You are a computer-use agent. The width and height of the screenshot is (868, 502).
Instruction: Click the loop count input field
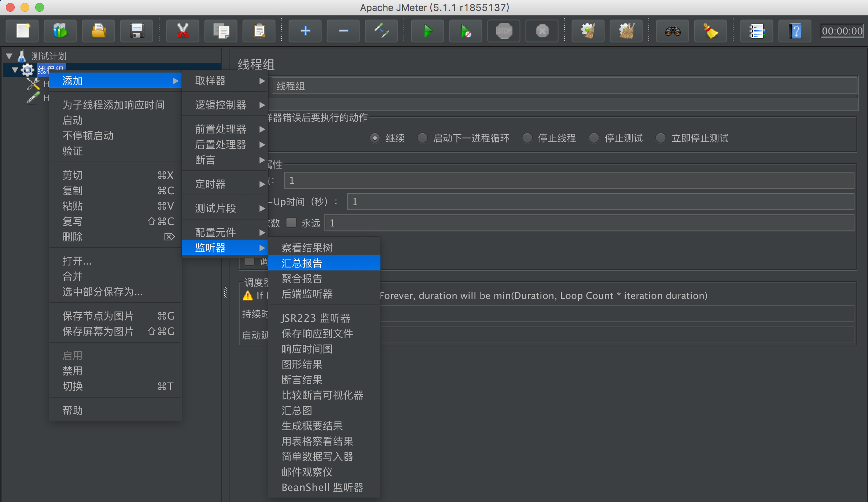[x=589, y=223]
